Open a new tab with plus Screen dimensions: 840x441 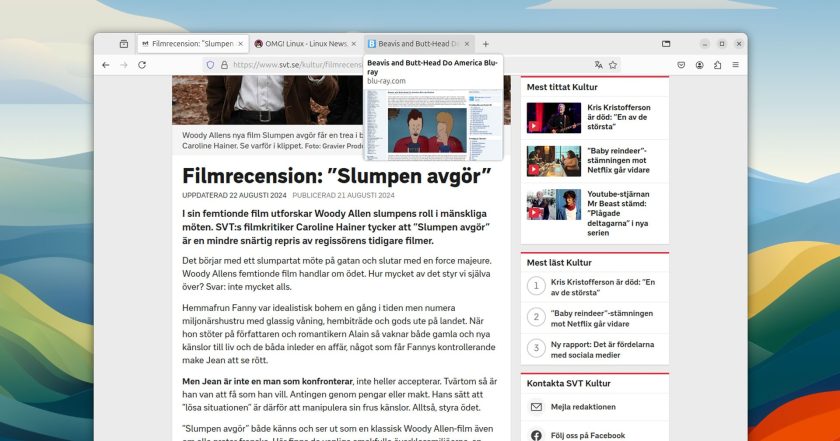click(485, 44)
